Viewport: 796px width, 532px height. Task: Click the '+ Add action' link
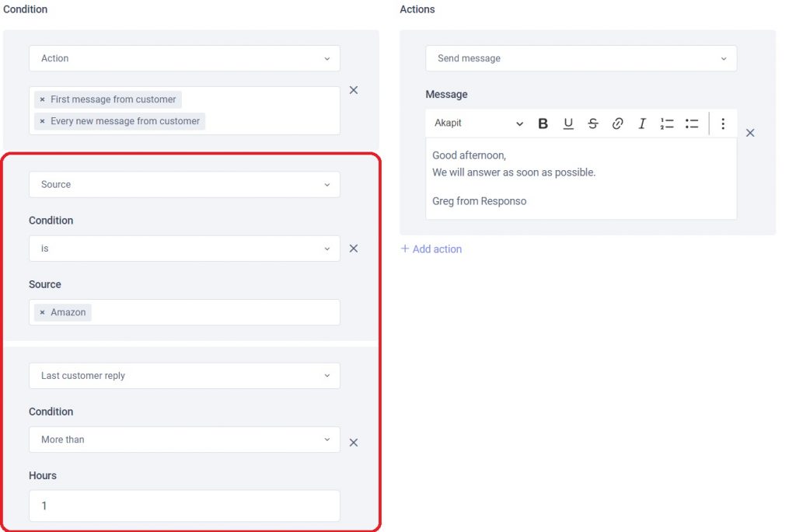tap(431, 249)
